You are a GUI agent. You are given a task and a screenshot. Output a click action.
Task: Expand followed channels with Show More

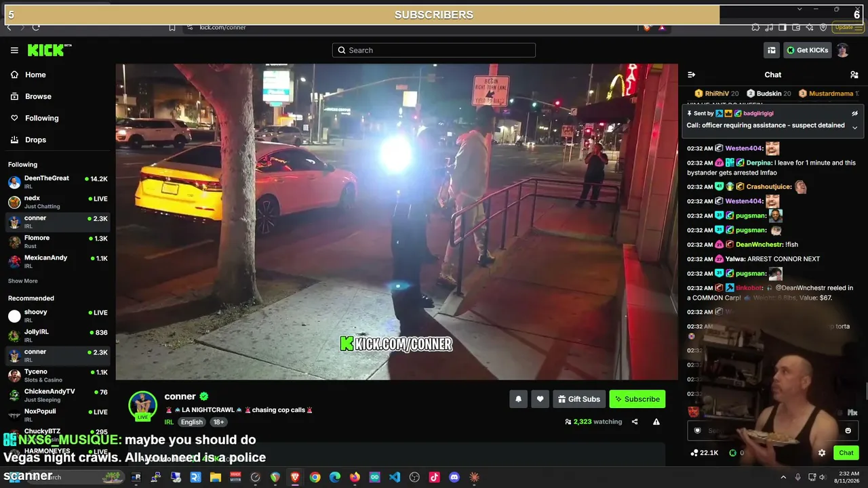point(23,281)
